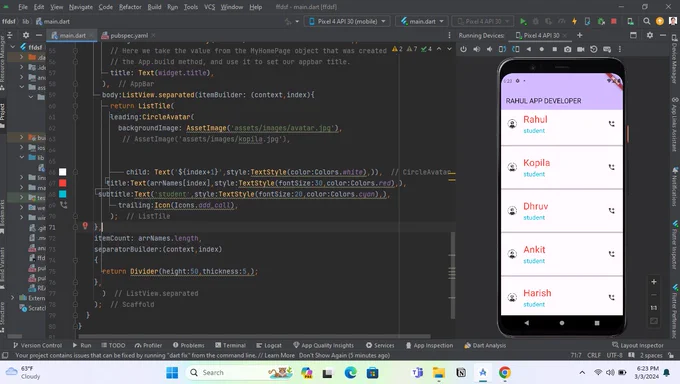Viewport: 680px width, 384px height.
Task: Select the Pixel 4 API 30 device tab
Action: (x=541, y=36)
